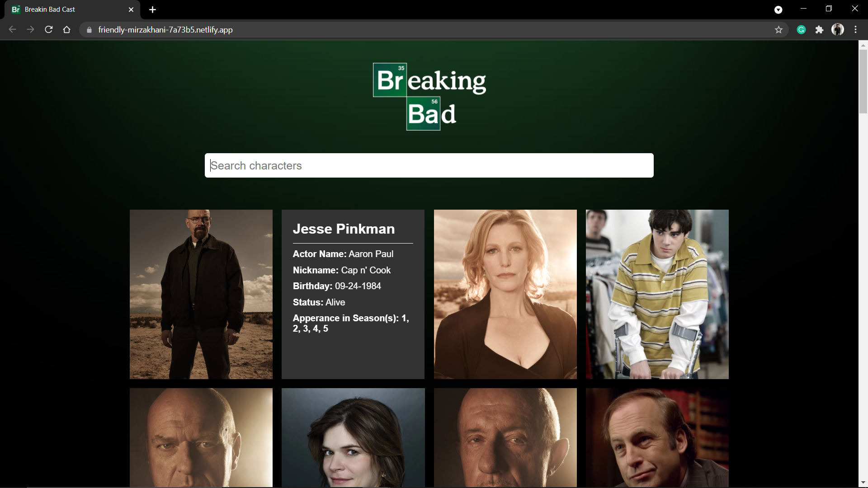The width and height of the screenshot is (868, 488).
Task: Click the bald man in desert card
Action: click(x=201, y=294)
